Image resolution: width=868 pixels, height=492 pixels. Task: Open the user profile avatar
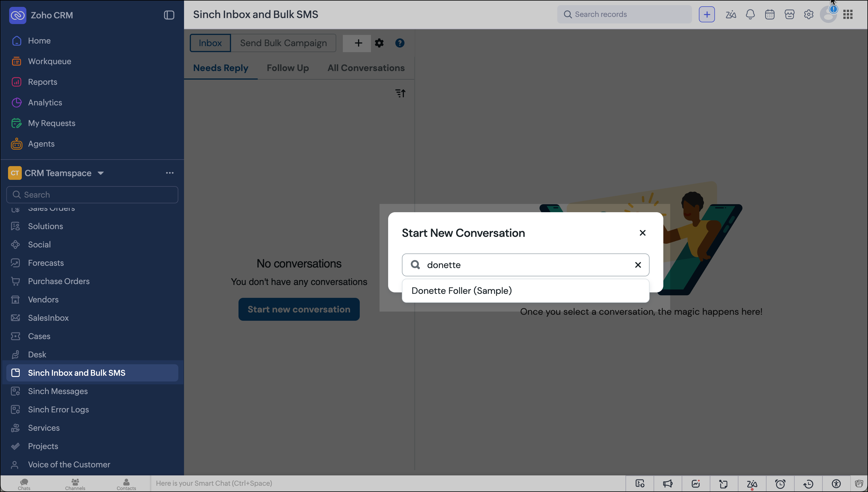828,15
